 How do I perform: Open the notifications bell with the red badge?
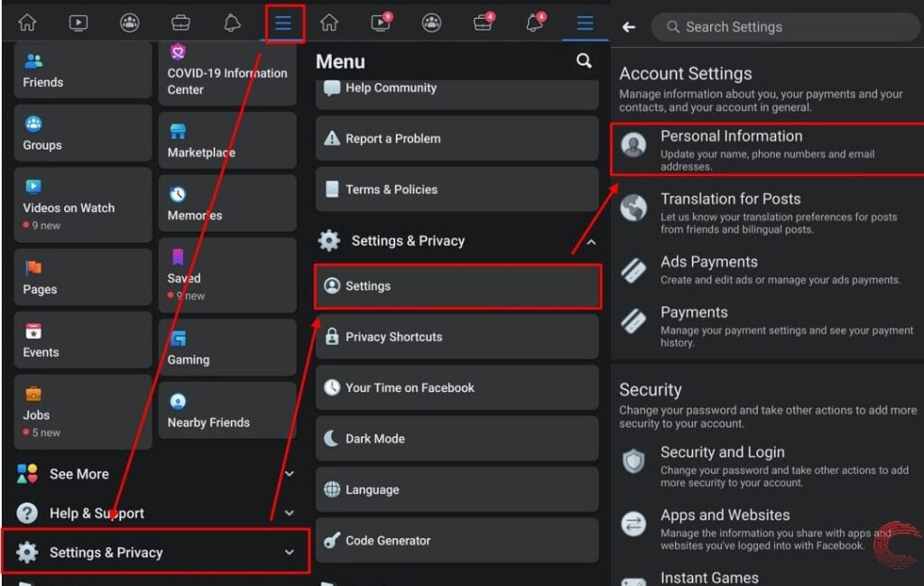[535, 23]
